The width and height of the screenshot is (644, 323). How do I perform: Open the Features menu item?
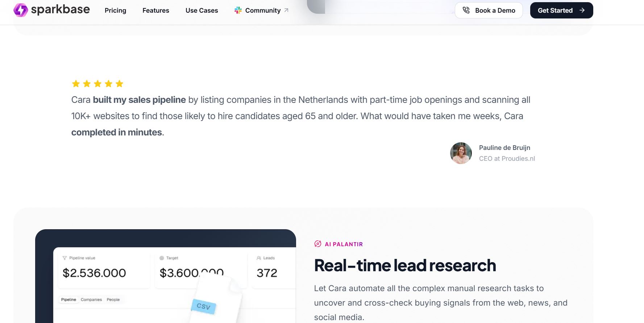click(156, 11)
